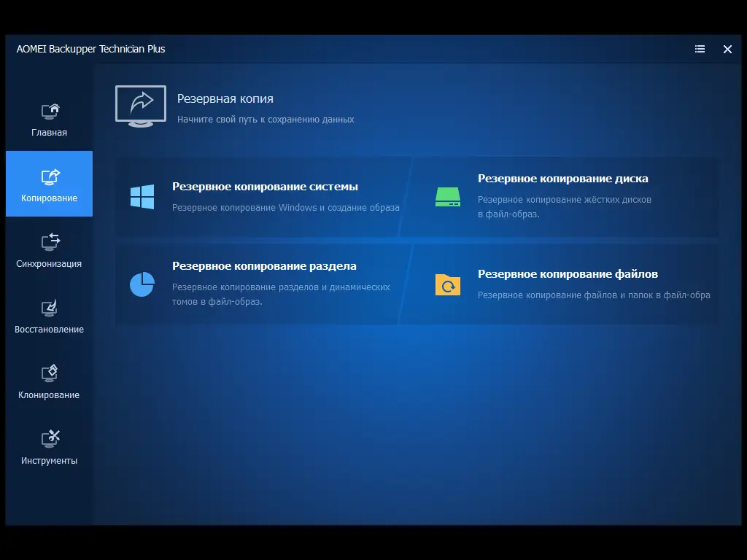747x560 pixels.
Task: Begin Резервное копирование файлов
Action: [x=567, y=274]
